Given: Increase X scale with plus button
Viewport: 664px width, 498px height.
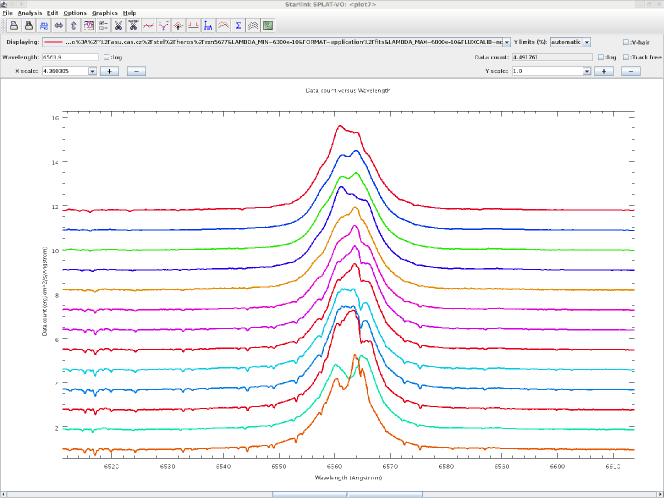Looking at the screenshot, I should click(109, 71).
